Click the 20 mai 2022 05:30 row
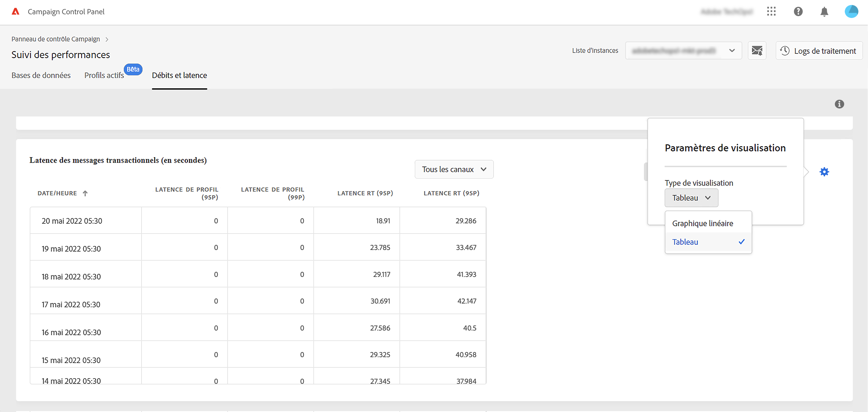 (72, 221)
